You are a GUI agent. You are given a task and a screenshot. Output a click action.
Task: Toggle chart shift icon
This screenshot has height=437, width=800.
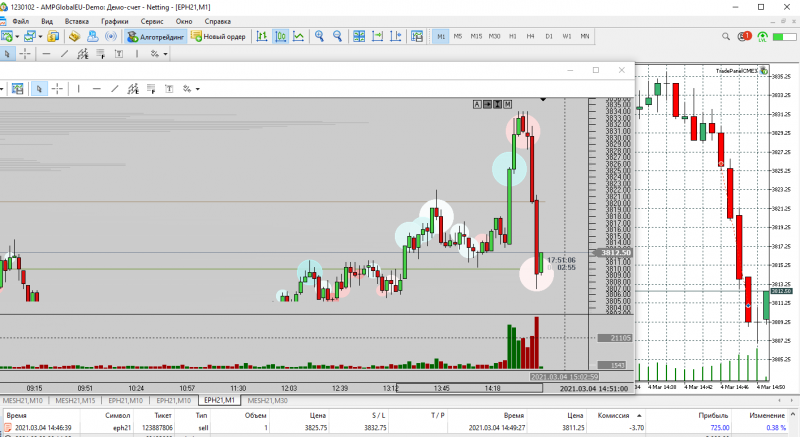(395, 36)
